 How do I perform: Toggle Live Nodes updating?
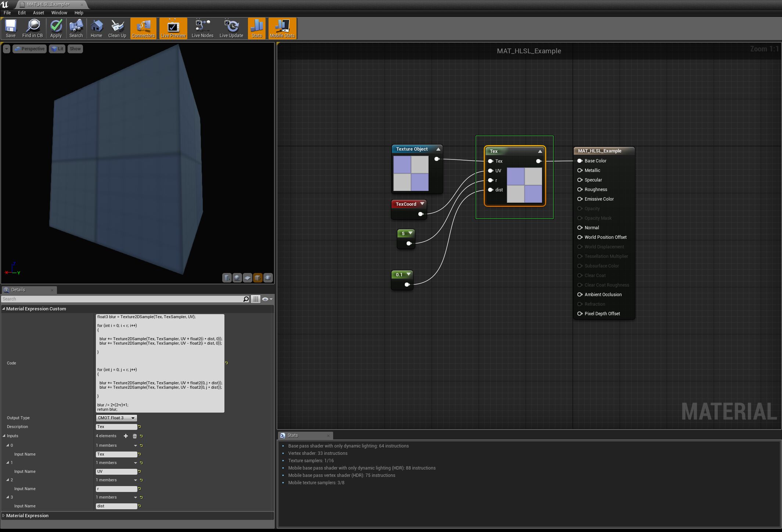[x=202, y=28]
